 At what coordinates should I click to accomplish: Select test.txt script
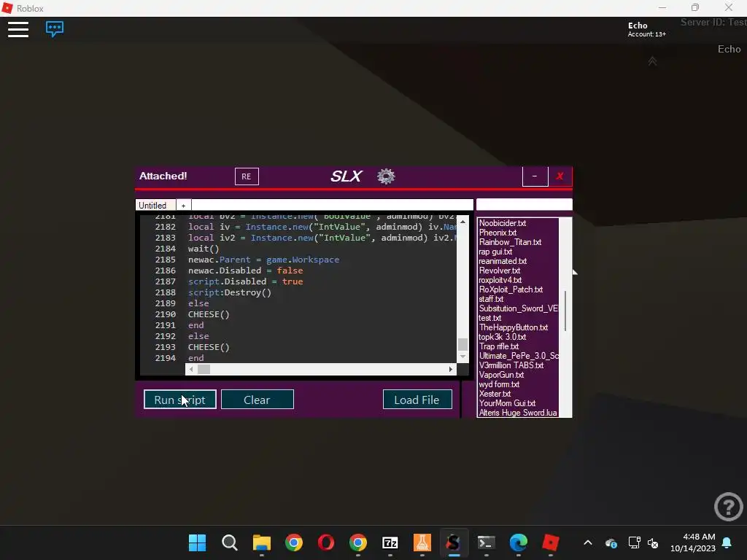tap(489, 318)
